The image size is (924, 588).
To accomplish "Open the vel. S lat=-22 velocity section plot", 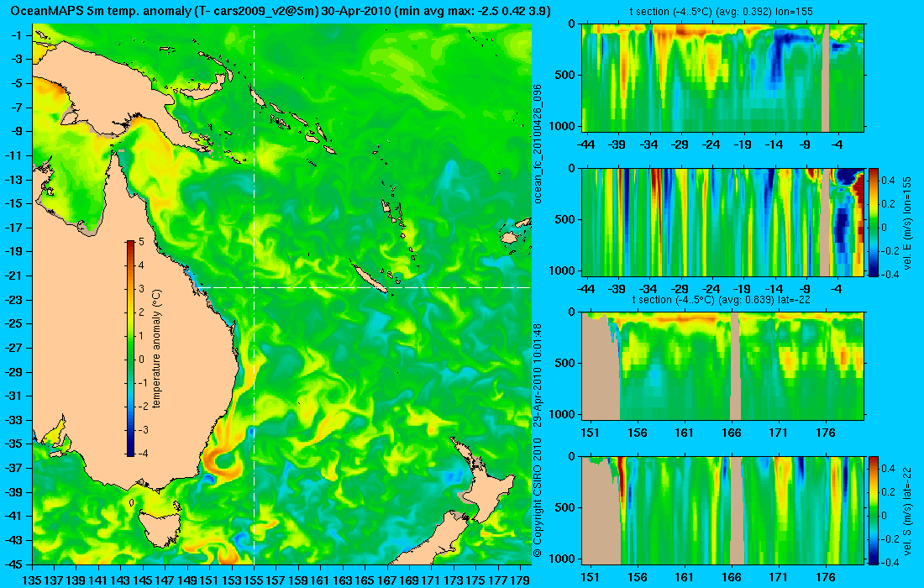I will point(722,510).
